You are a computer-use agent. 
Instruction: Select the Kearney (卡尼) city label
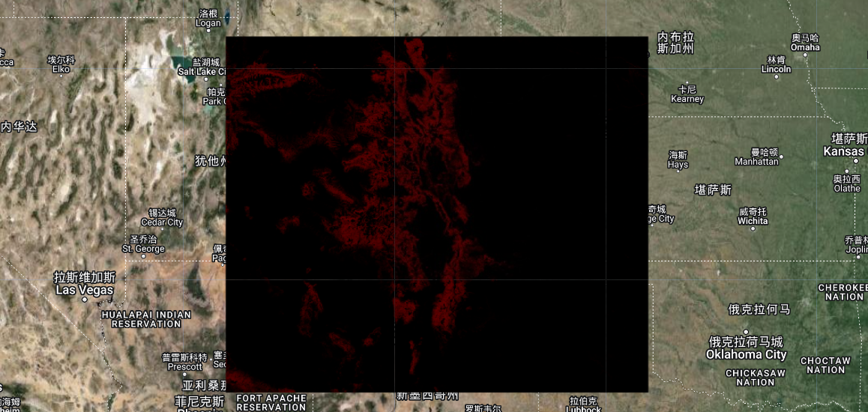click(687, 94)
